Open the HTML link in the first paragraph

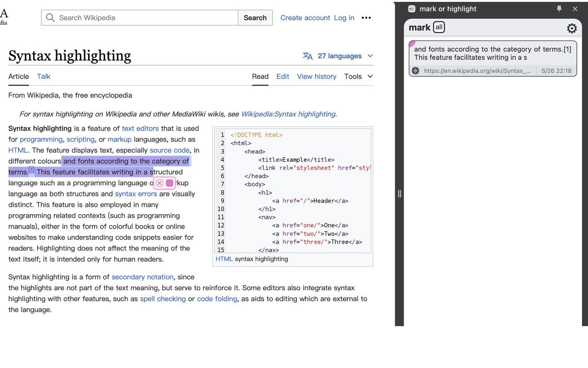(x=18, y=150)
